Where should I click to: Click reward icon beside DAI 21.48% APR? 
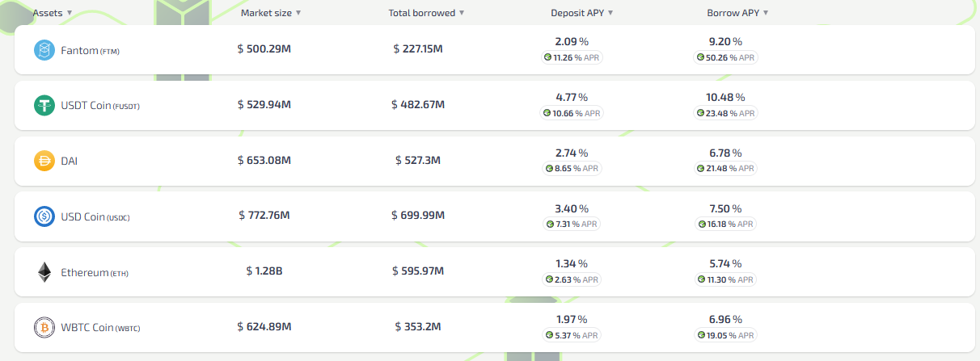(701, 168)
